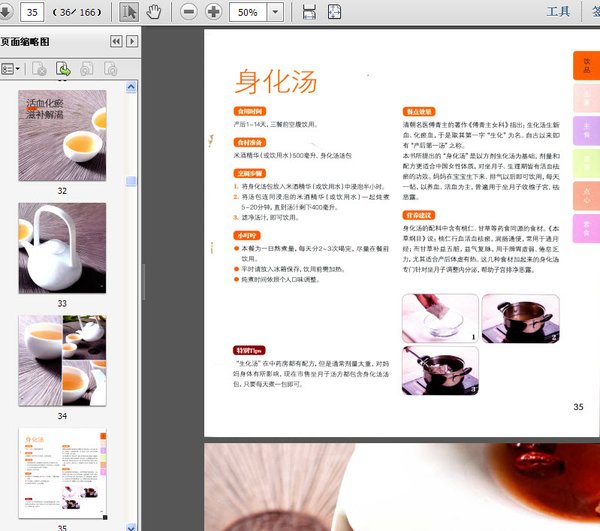Open the zoom percentage dropdown
This screenshot has height=531, width=600.
(275, 12)
